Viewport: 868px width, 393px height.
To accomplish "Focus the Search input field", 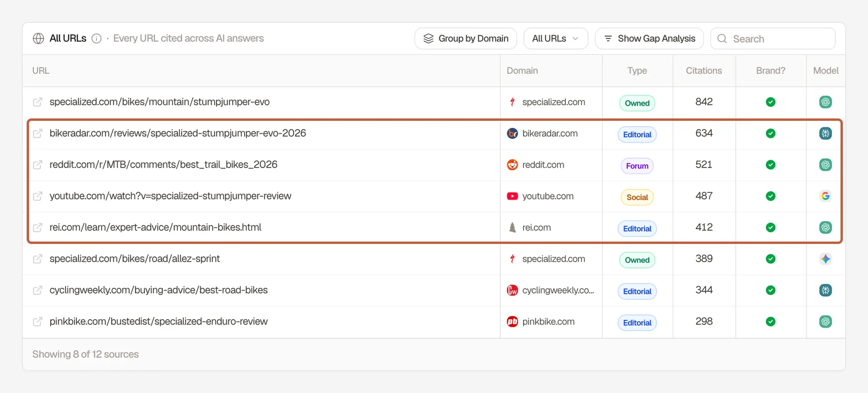I will [x=773, y=38].
